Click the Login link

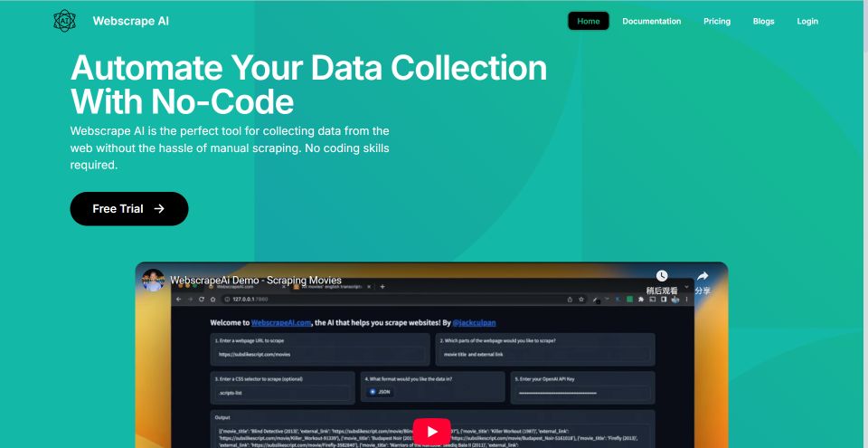(x=807, y=21)
